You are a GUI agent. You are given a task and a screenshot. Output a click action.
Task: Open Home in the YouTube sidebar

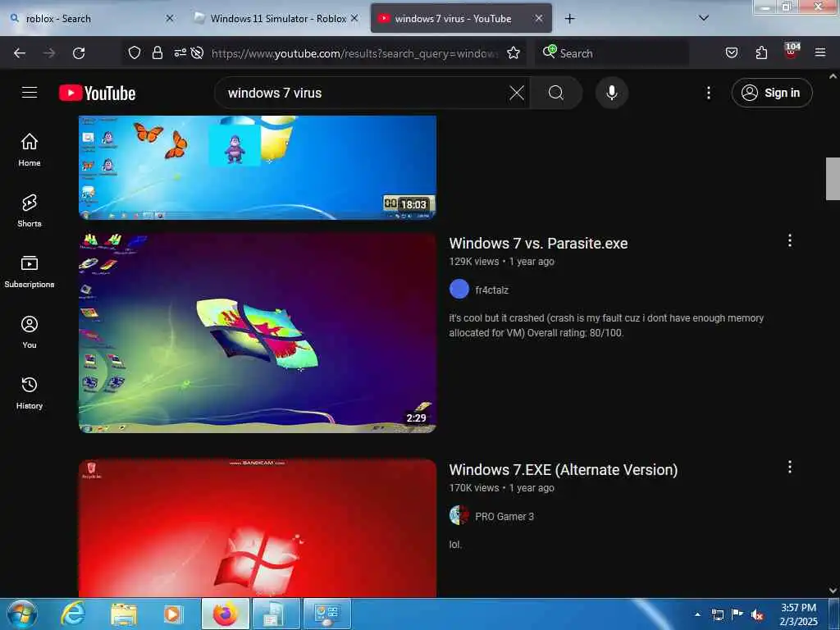(x=30, y=150)
